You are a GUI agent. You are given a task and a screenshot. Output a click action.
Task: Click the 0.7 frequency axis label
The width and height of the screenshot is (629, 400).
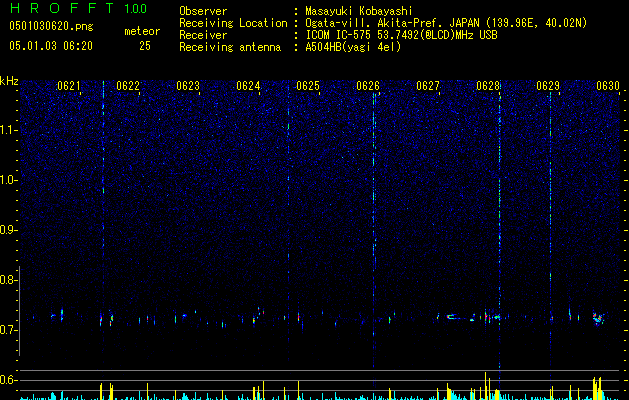(x=7, y=330)
